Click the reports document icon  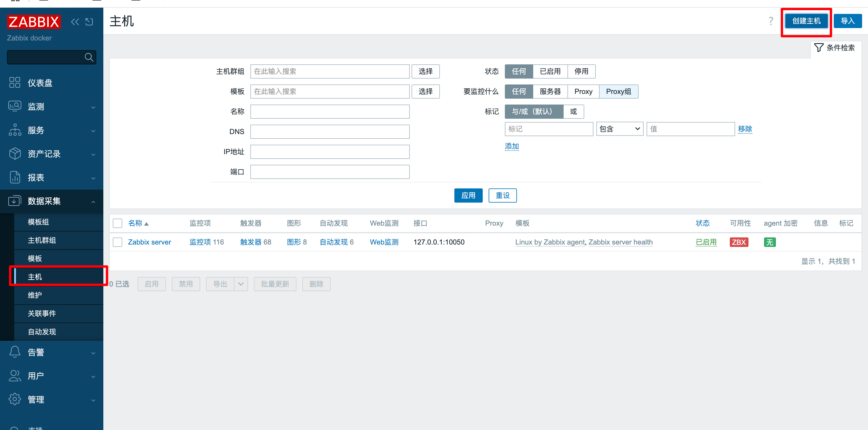tap(14, 177)
